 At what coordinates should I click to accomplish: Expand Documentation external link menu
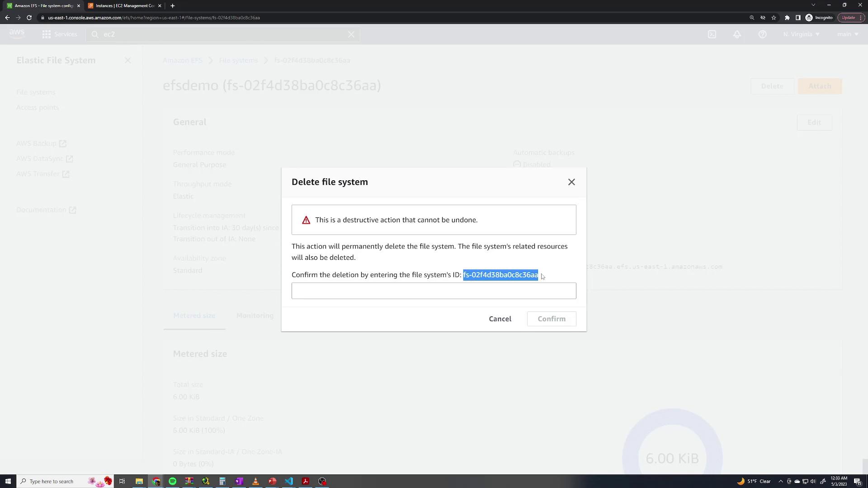click(x=46, y=209)
